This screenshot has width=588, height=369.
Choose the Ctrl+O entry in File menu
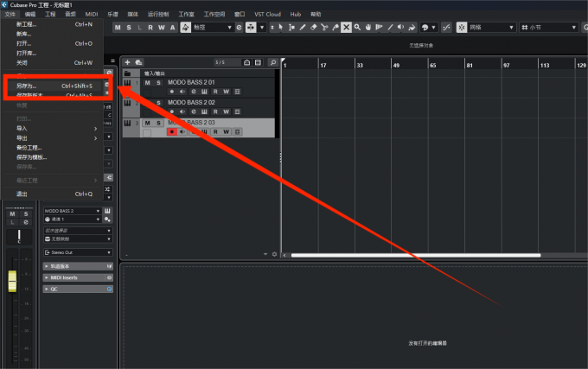tap(54, 43)
